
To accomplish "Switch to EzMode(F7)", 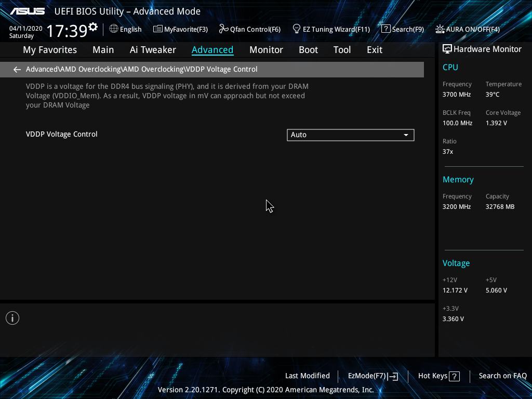I will point(373,376).
